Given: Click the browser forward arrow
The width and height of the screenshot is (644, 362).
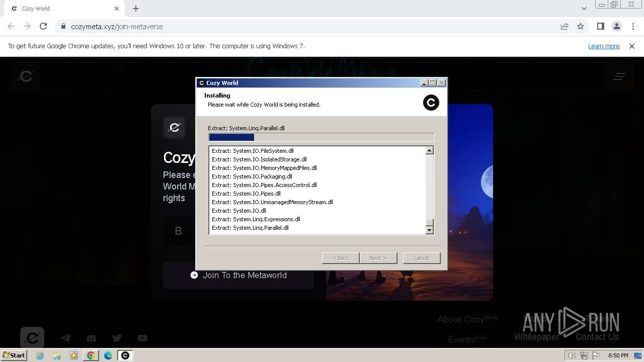Looking at the screenshot, I should (x=27, y=26).
